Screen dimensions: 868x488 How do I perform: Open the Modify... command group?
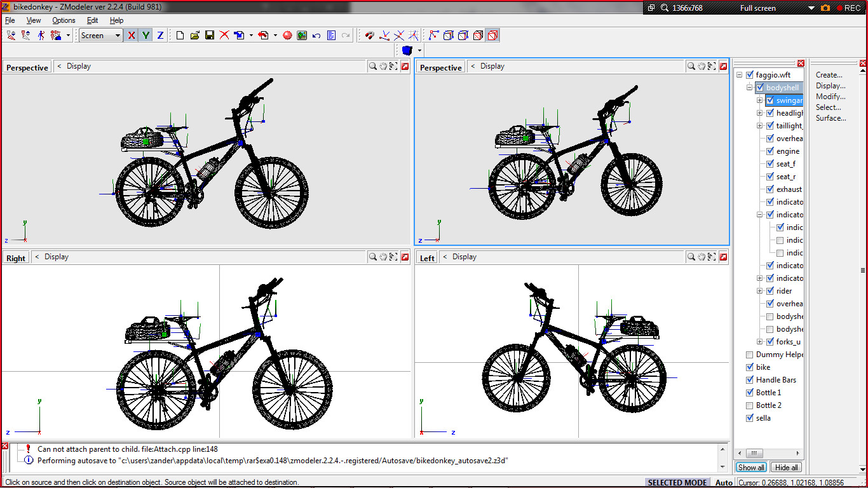[831, 97]
